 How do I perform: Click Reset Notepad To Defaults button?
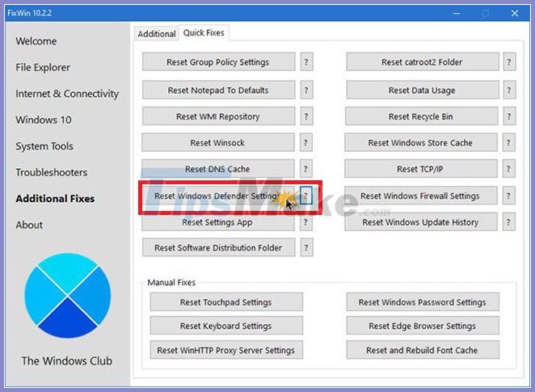[x=218, y=90]
